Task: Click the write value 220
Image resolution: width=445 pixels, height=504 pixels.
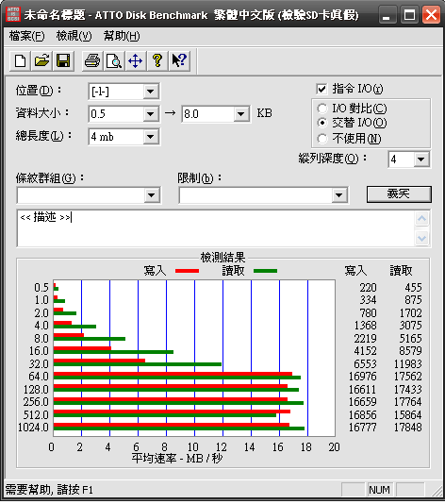Action: pos(368,287)
